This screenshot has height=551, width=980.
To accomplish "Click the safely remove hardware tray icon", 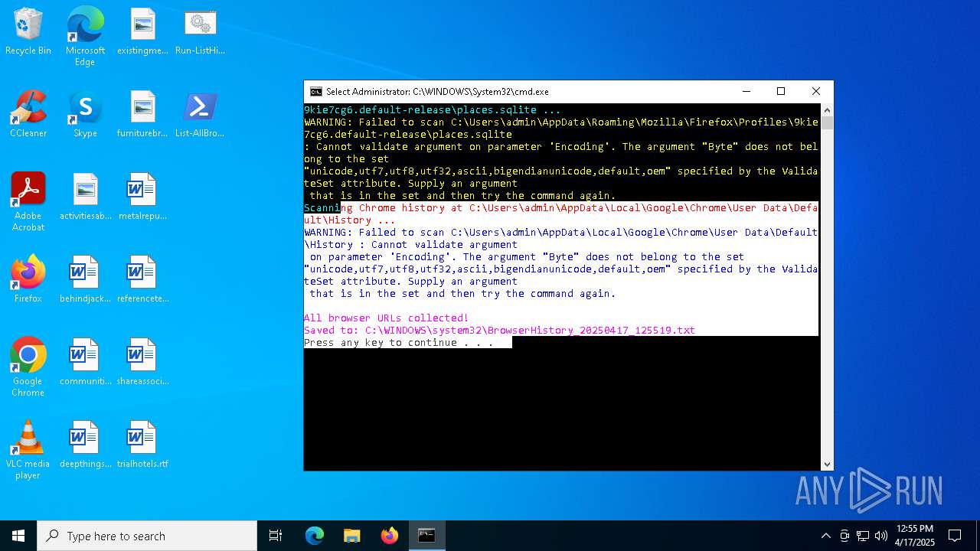I will [x=844, y=536].
